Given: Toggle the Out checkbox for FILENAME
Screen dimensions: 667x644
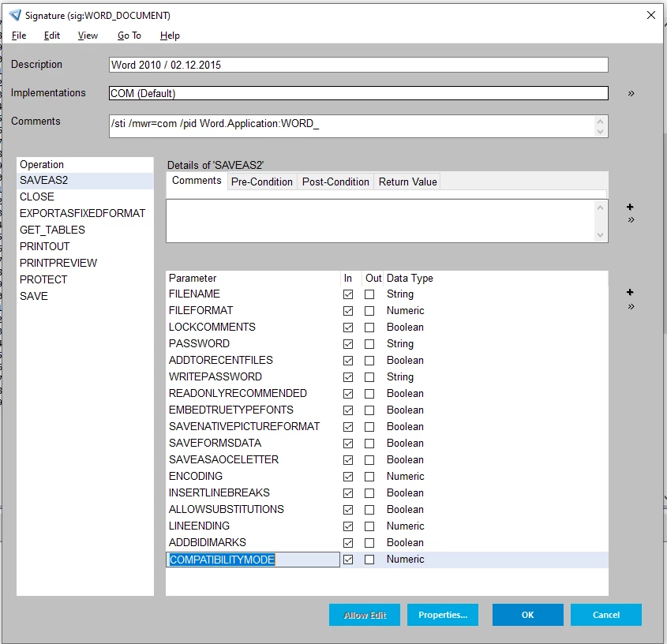Looking at the screenshot, I should [x=369, y=294].
